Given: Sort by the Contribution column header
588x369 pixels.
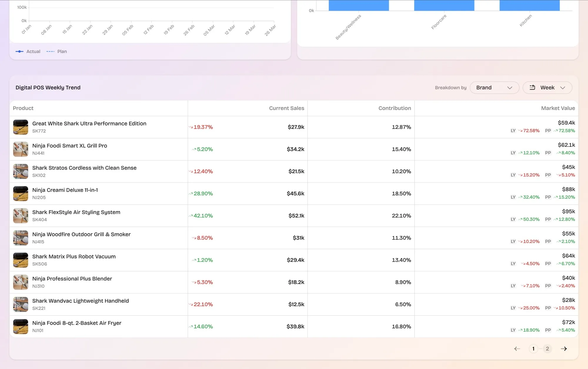Looking at the screenshot, I should coord(395,108).
